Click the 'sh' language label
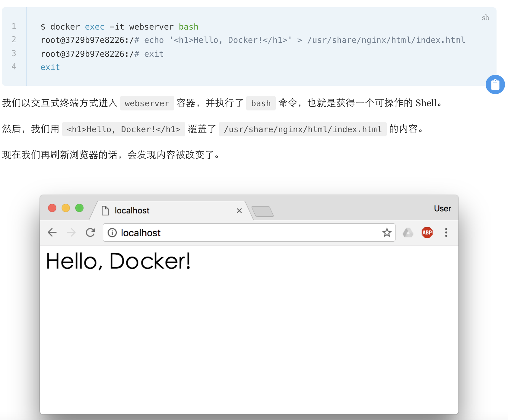 point(485,17)
